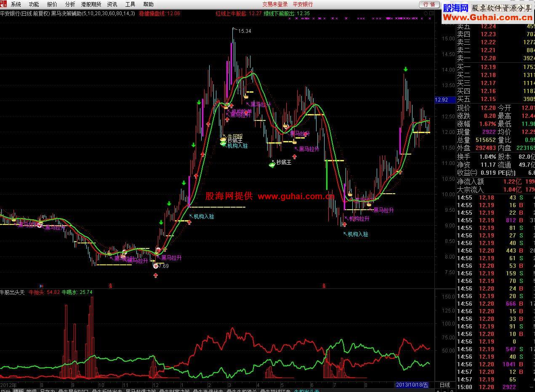The image size is (535, 392).
Task: Click the money-bag icon beside 抄底王
Action: pyautogui.click(x=272, y=165)
